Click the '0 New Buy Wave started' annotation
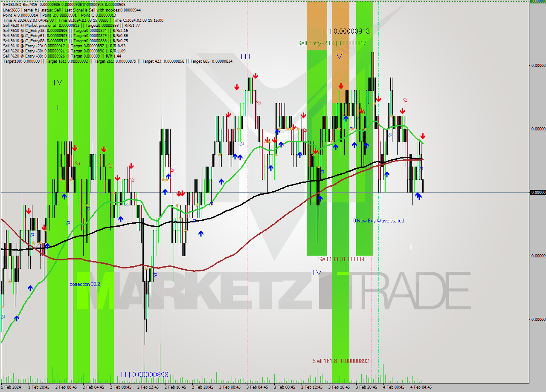546x392 pixels. point(379,221)
